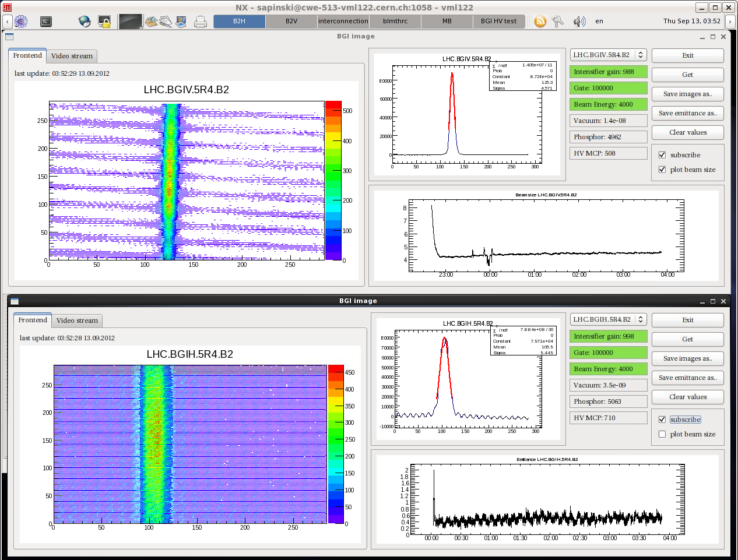The width and height of the screenshot is (738, 560).
Task: Click the BGIV Intensifier gain field
Action: tap(608, 72)
